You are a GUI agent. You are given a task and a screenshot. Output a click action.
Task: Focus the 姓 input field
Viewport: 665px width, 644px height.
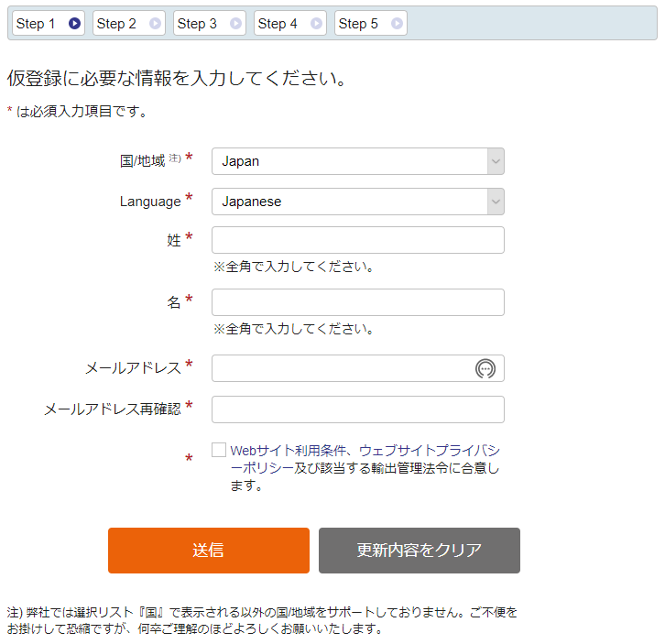(358, 240)
